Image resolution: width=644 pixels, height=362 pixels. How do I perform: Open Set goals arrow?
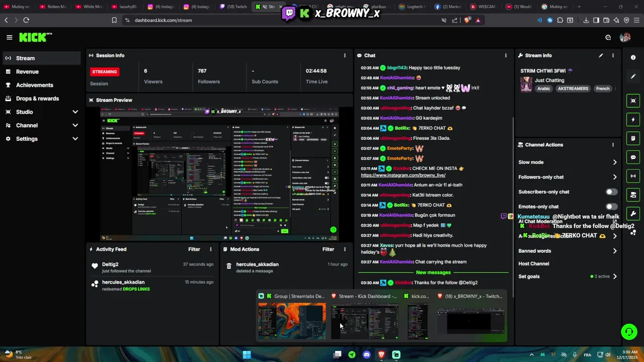[x=614, y=277]
